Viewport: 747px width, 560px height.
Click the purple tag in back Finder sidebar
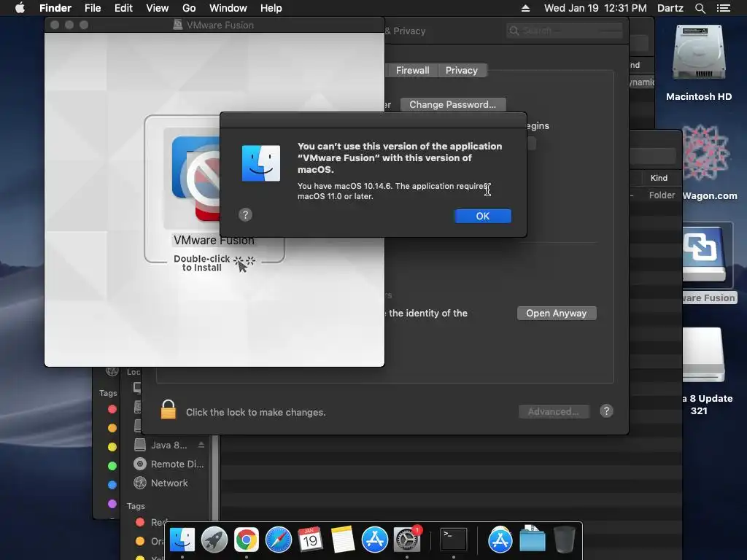[x=112, y=503]
